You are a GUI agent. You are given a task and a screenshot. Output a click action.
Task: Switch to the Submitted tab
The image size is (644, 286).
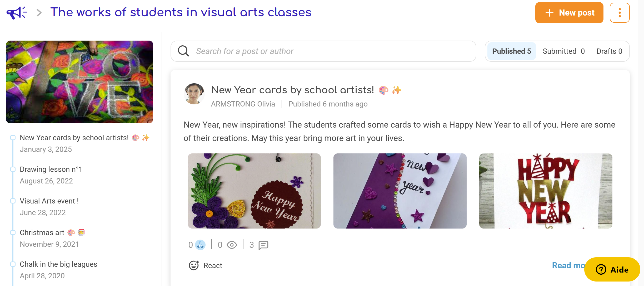(x=563, y=51)
